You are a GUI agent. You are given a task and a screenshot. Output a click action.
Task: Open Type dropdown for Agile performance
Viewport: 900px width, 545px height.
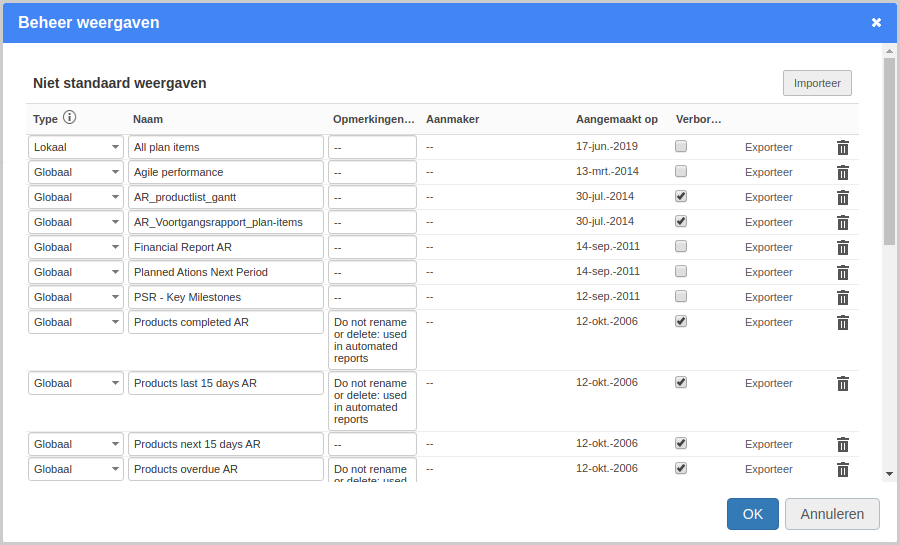pyautogui.click(x=76, y=172)
